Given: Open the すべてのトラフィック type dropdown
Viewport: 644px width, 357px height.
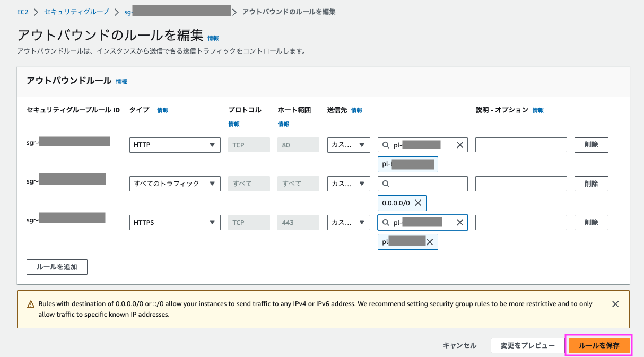Looking at the screenshot, I should coord(175,184).
